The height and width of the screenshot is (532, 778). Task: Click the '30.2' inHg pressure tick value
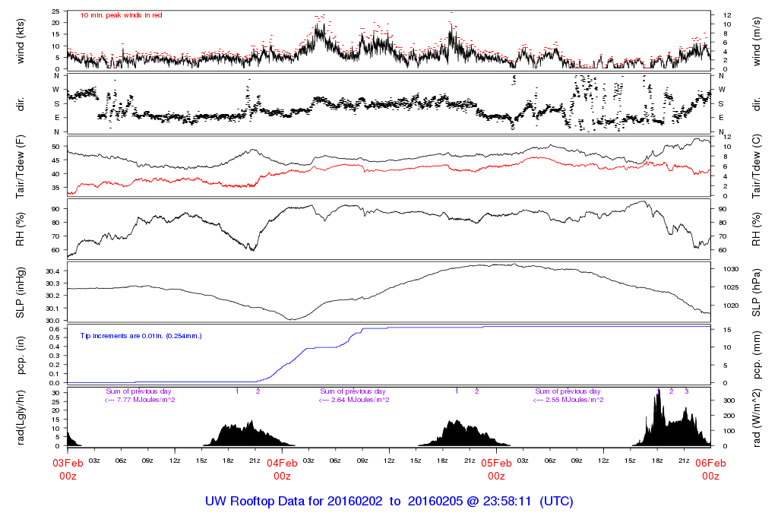52,296
